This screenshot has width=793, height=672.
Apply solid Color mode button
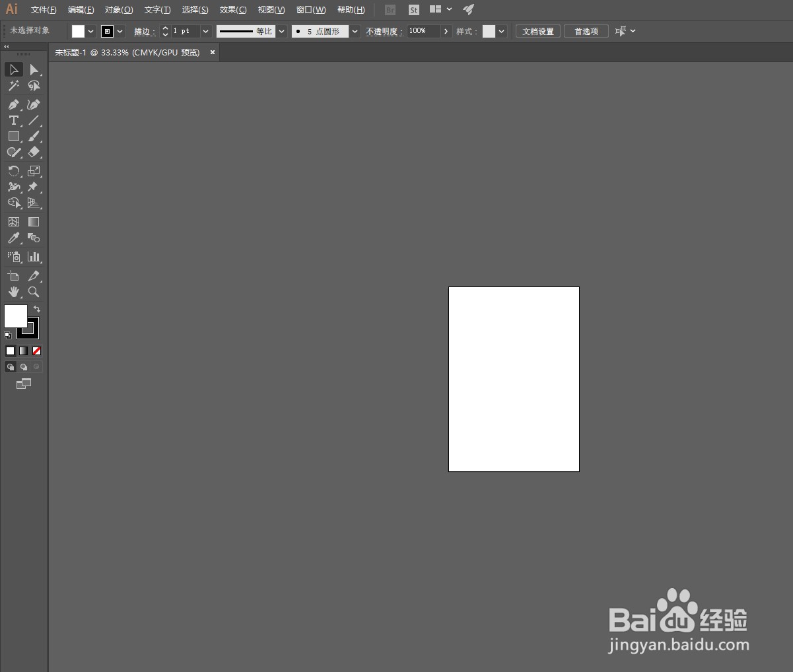(10, 351)
